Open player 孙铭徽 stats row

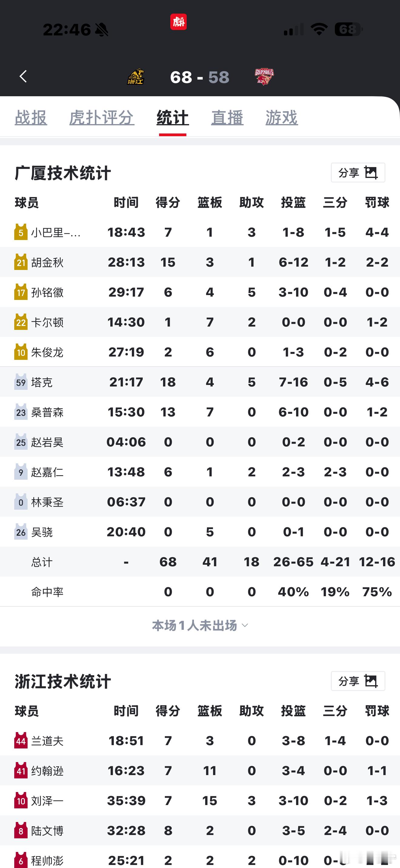[47, 292]
